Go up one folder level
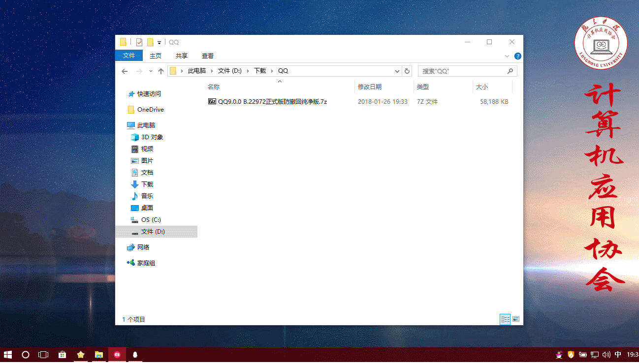 [161, 71]
